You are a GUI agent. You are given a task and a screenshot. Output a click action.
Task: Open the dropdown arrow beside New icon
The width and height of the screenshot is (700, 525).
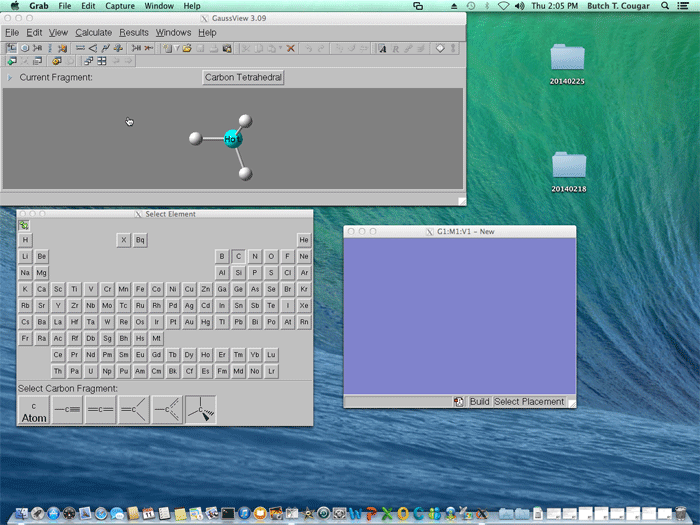coord(177,48)
